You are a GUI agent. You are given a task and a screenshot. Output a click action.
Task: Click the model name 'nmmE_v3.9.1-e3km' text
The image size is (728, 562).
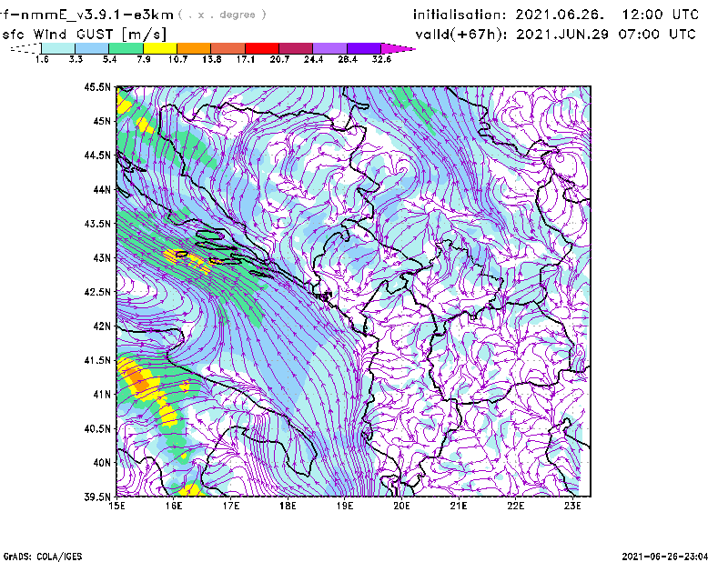97,15
